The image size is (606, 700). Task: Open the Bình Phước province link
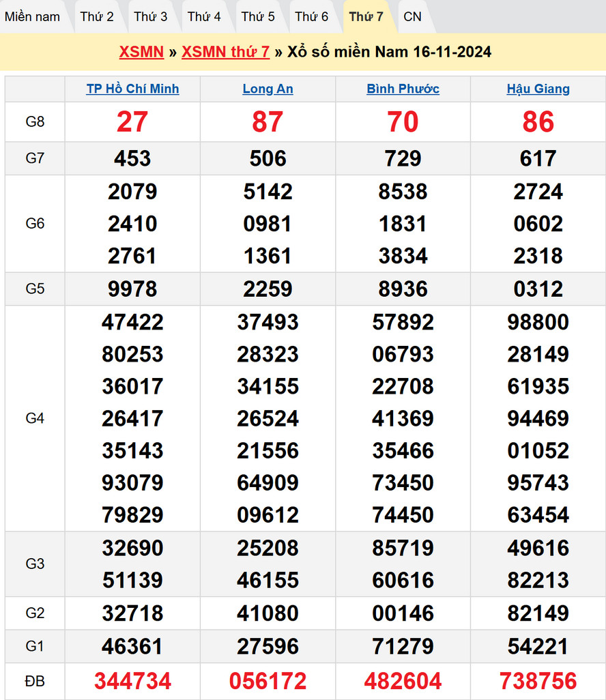[403, 89]
